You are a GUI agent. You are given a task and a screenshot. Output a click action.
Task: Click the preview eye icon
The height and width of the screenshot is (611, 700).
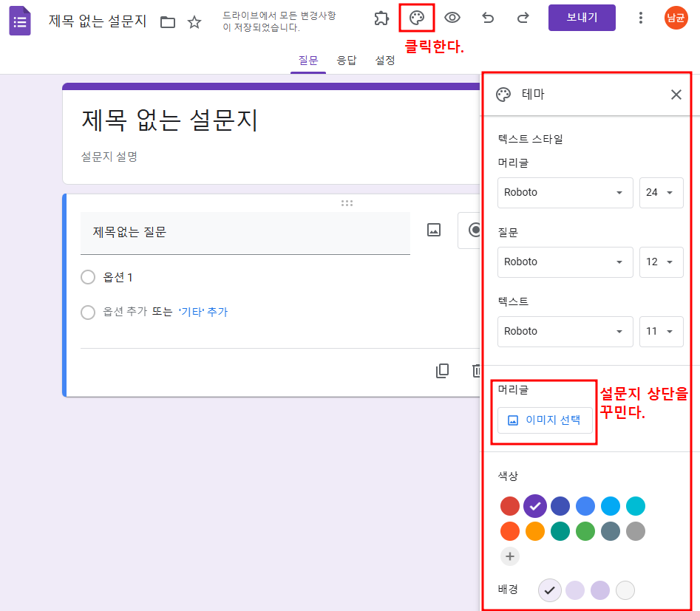[x=452, y=18]
